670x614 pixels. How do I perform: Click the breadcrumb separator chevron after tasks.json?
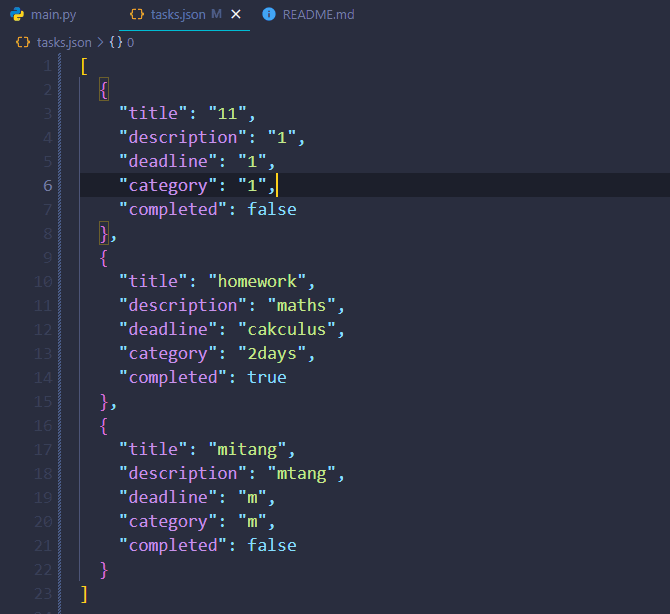click(x=101, y=42)
